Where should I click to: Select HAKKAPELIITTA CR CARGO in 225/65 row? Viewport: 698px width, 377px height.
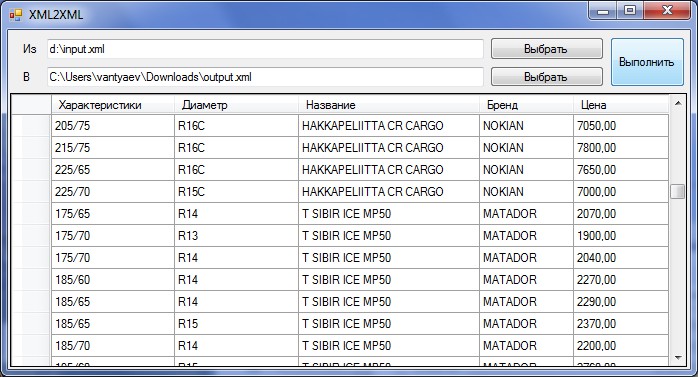[389, 170]
